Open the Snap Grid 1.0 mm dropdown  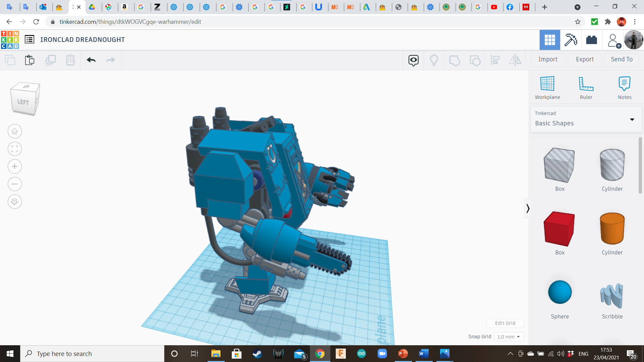click(x=508, y=337)
